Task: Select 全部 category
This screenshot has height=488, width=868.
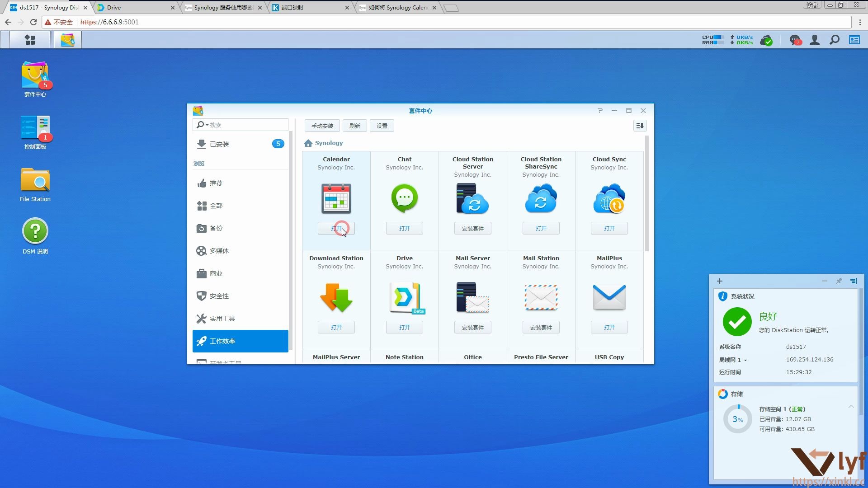Action: [x=241, y=206]
